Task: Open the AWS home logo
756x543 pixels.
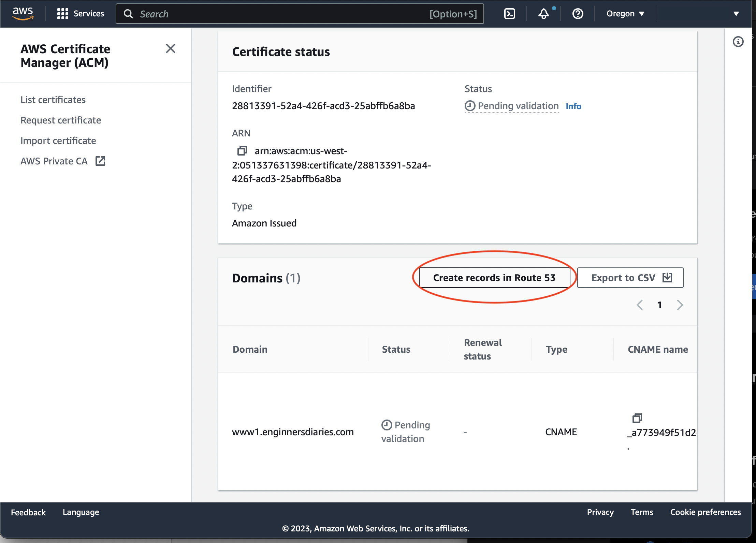Action: pyautogui.click(x=23, y=13)
